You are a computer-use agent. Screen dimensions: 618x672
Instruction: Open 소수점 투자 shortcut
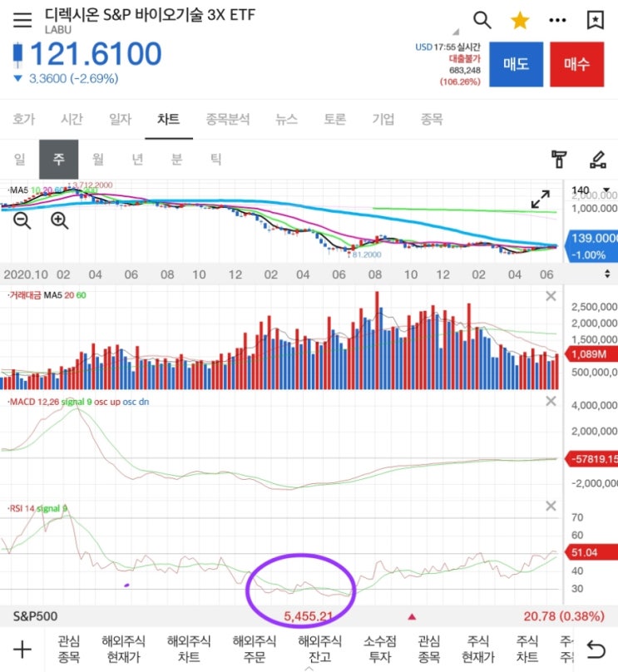pos(380,649)
